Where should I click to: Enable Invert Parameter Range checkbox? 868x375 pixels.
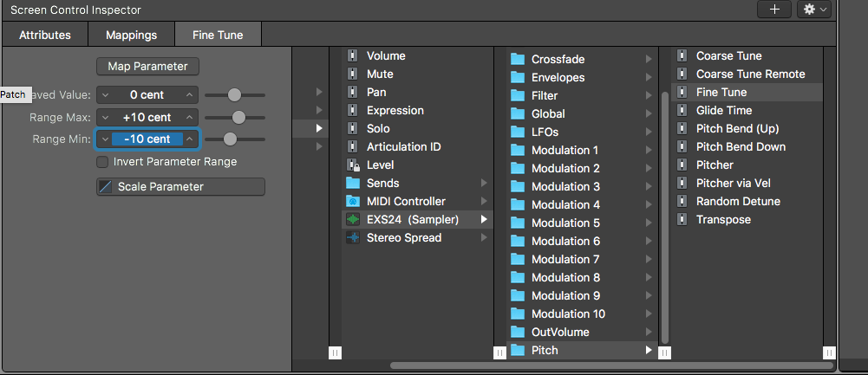(102, 162)
